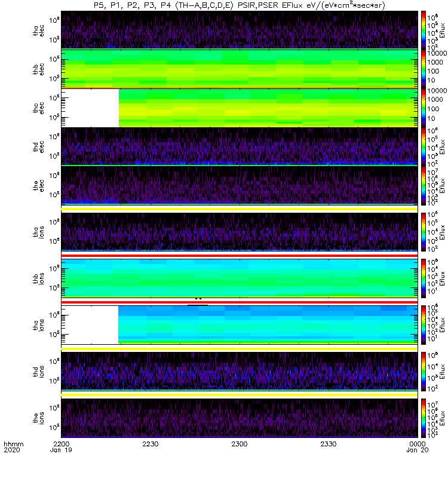Click the red bar below tha ions panel
The image size is (448, 478).
pos(240,256)
